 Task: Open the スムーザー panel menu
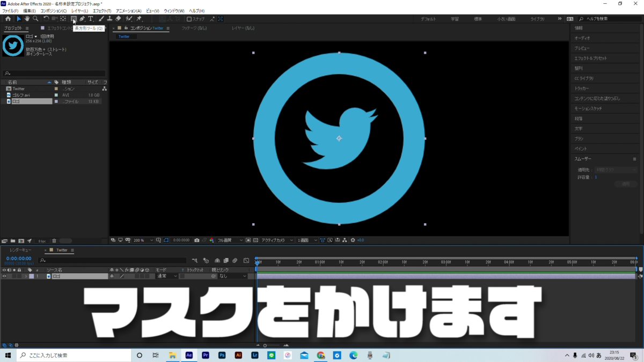tap(634, 159)
